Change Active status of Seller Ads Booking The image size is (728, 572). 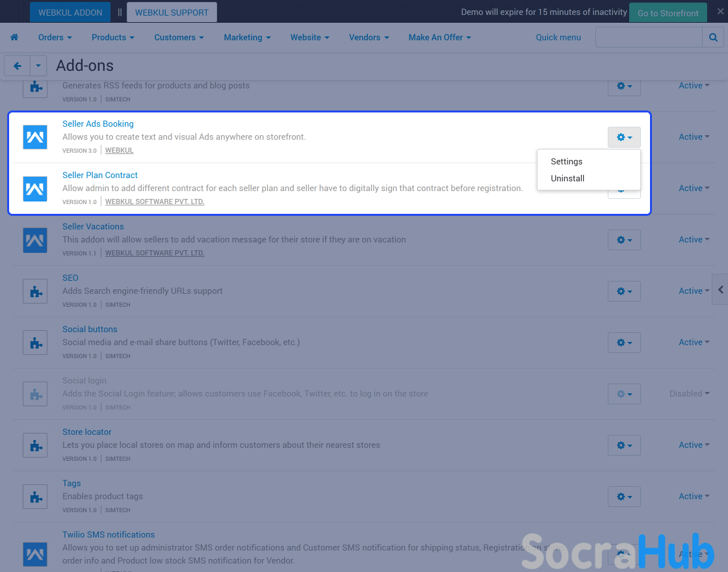tap(694, 137)
